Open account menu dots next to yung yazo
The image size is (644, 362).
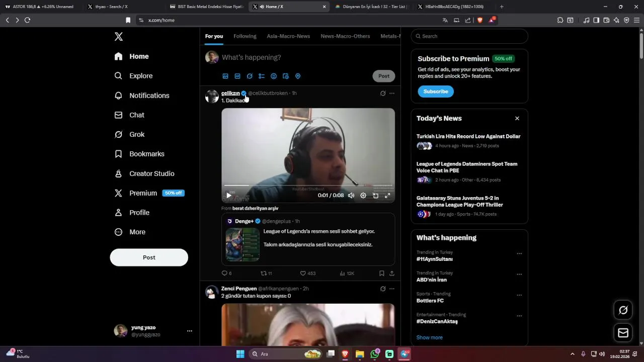(190, 331)
